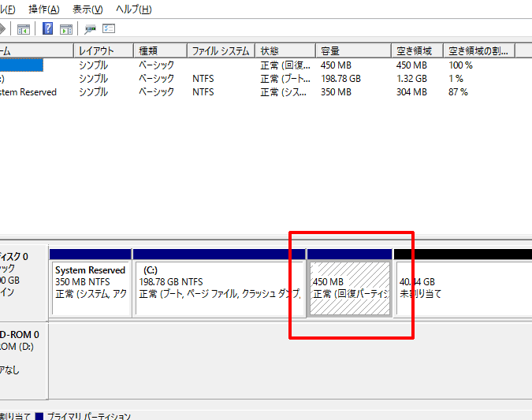
Task: Open the 表示(V) menu
Action: tap(87, 9)
